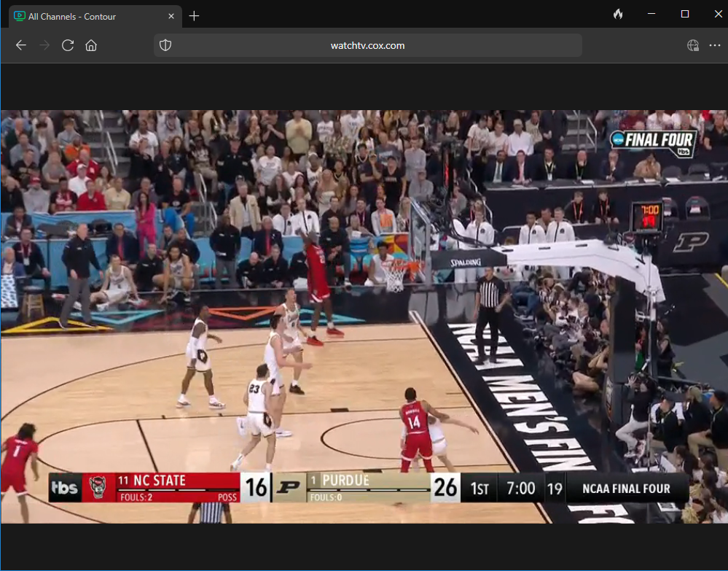Click the 7:00 game clock
The image size is (728, 571).
[520, 489]
